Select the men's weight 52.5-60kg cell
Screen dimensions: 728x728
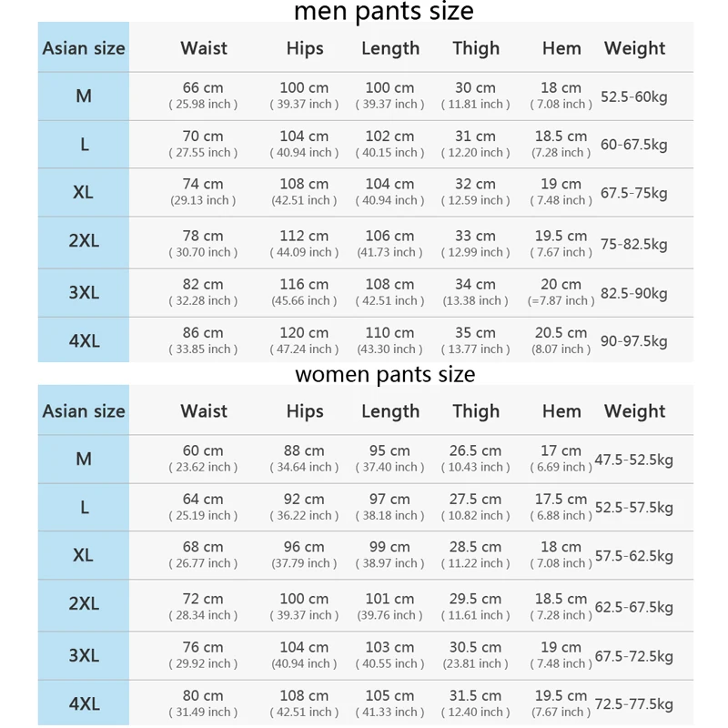tap(633, 96)
